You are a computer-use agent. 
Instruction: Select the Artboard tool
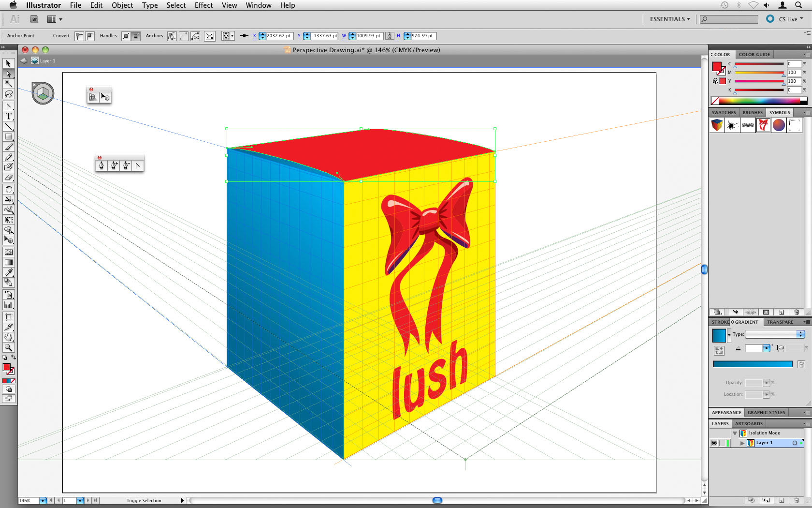point(8,317)
